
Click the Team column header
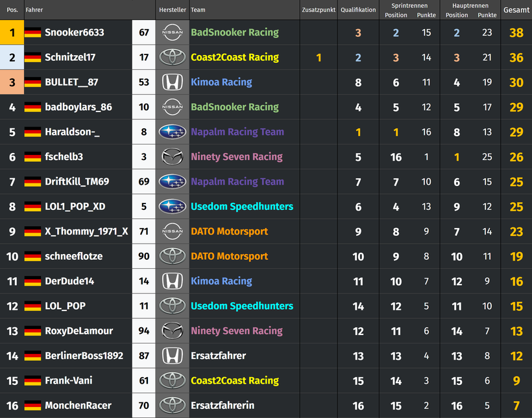tap(198, 10)
